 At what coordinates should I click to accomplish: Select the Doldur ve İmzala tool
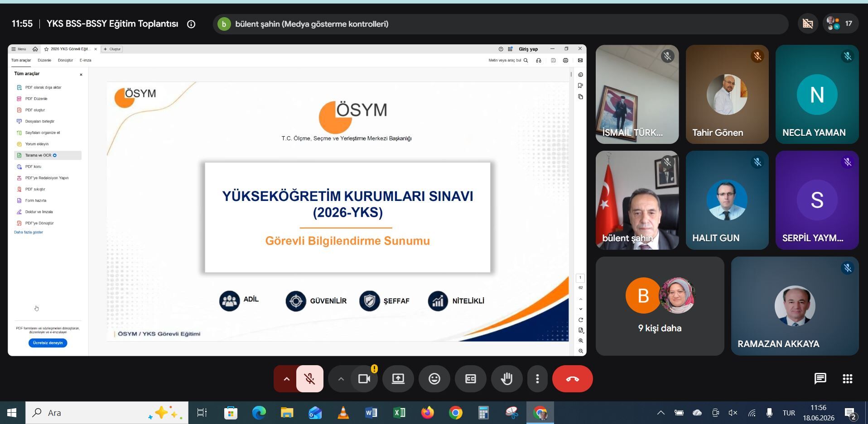[x=48, y=212]
